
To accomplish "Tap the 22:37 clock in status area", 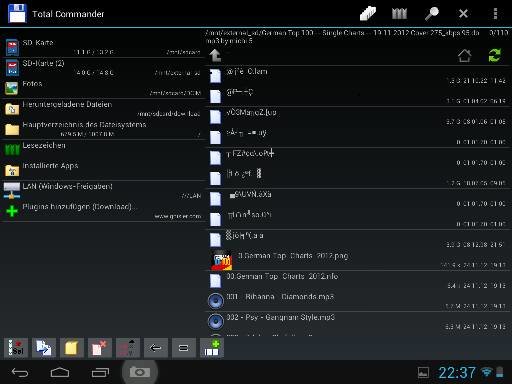I will coord(457,373).
